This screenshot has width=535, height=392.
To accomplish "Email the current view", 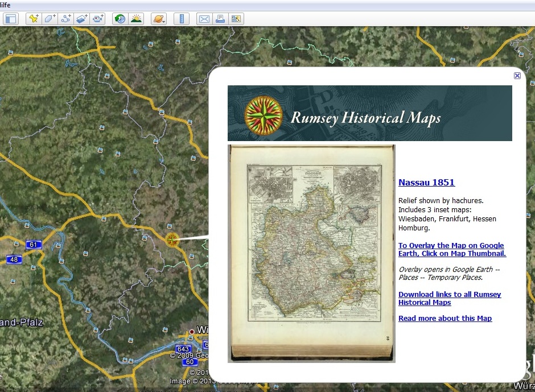I will coord(204,19).
